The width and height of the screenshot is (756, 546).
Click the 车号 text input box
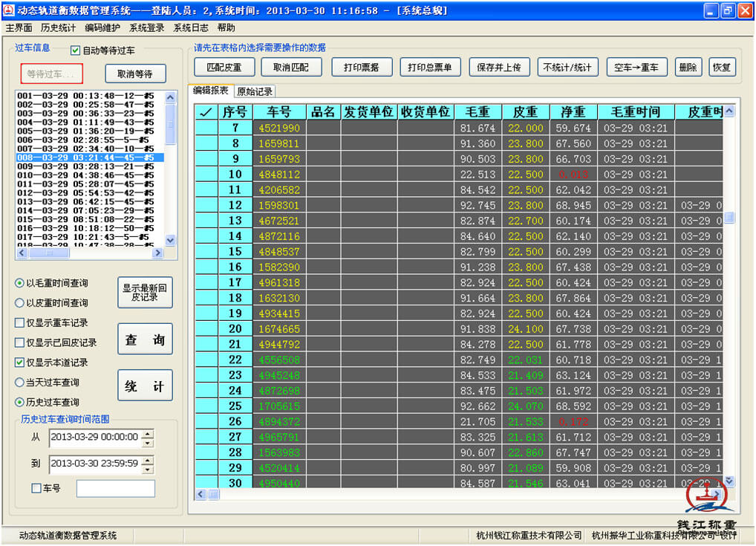tap(116, 488)
